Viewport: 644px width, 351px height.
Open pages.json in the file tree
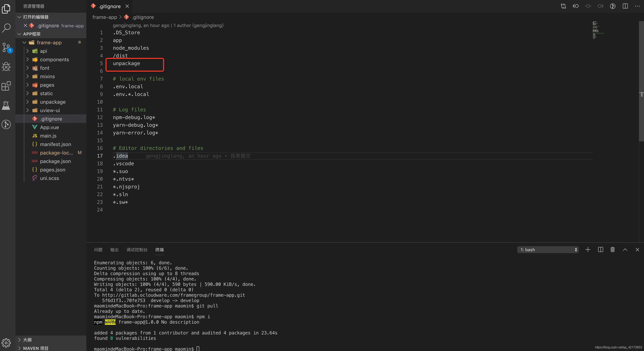[51, 170]
